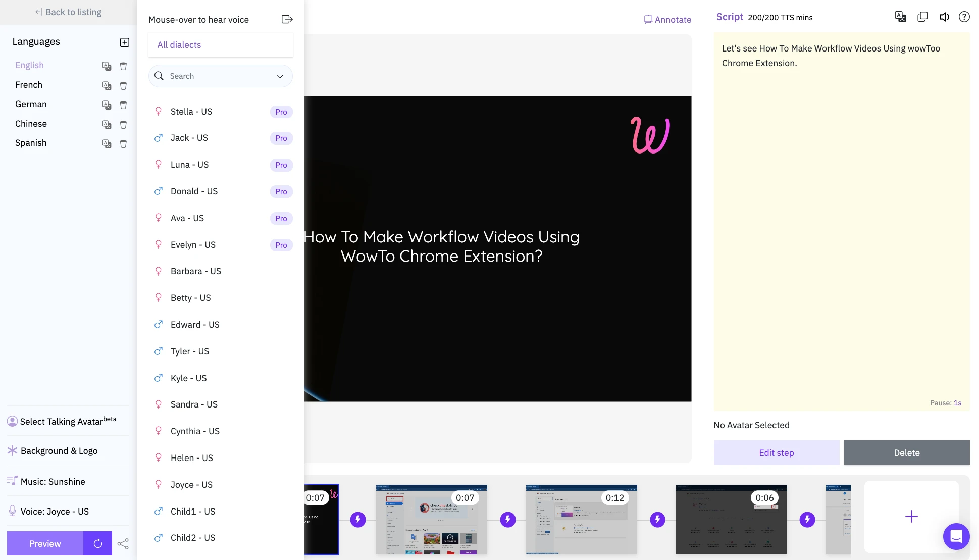This screenshot has height=560, width=979.
Task: Delete the English language using trash icon
Action: pyautogui.click(x=123, y=66)
